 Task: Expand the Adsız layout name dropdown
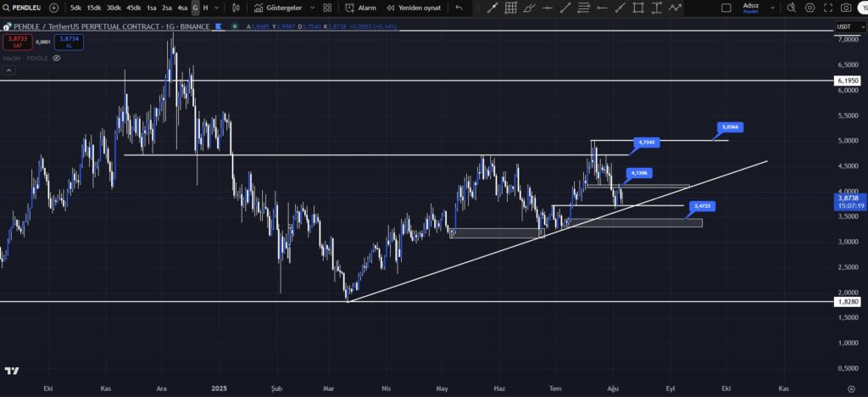[x=771, y=8]
